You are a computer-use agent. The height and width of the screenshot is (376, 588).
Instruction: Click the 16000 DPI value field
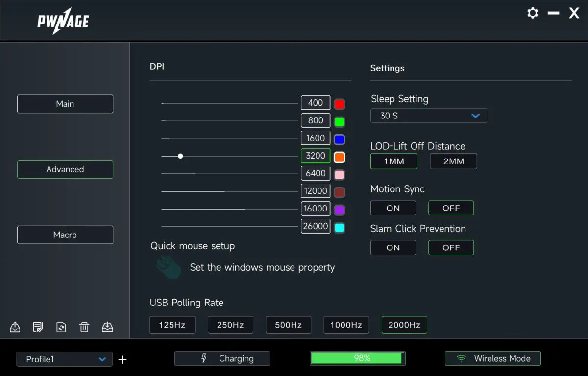pos(316,209)
